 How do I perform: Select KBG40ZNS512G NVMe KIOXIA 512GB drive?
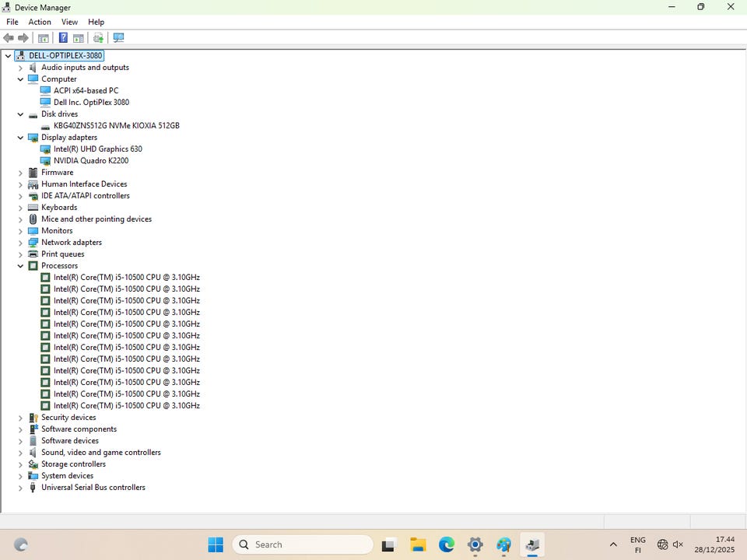[116, 126]
